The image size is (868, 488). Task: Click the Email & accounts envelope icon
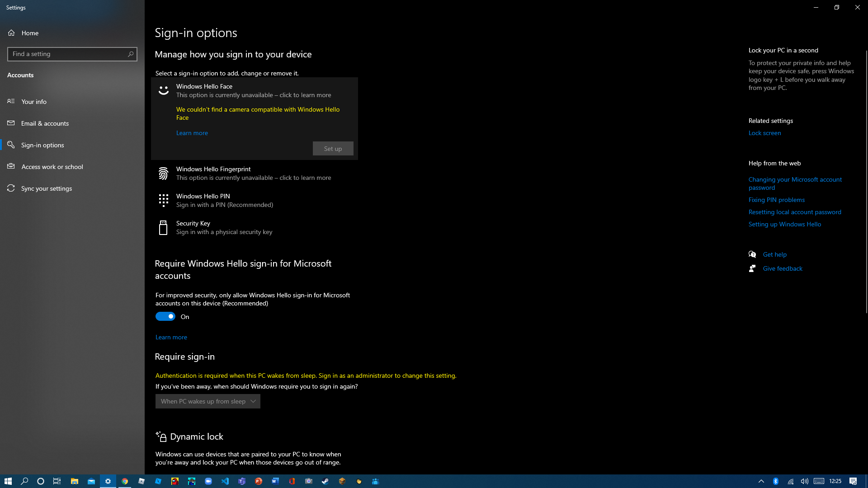[x=11, y=123]
